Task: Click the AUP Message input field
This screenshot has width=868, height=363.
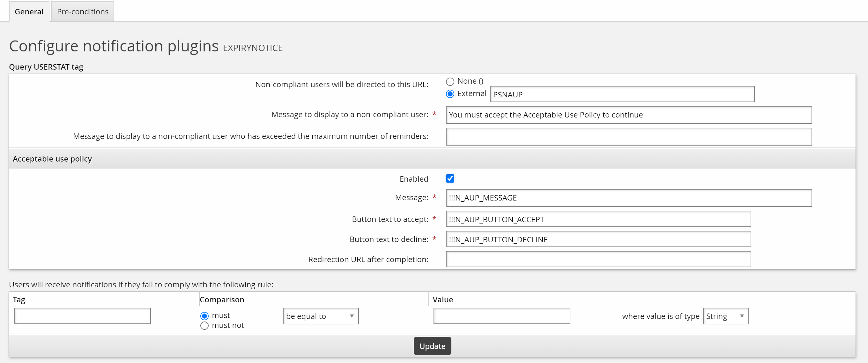Action: pos(628,198)
